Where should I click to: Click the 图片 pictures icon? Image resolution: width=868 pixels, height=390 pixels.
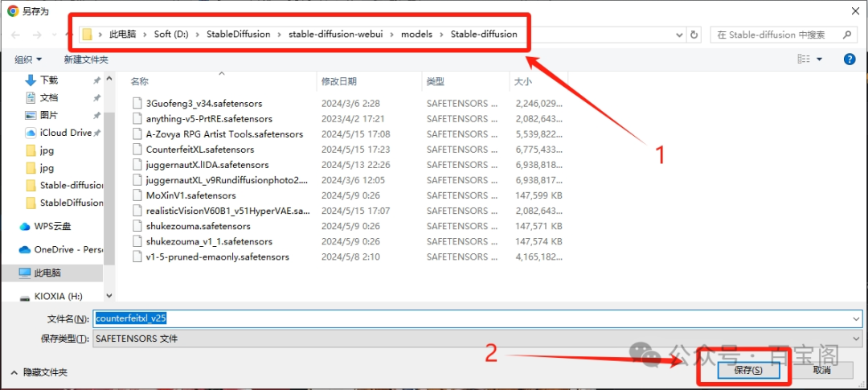coord(31,115)
